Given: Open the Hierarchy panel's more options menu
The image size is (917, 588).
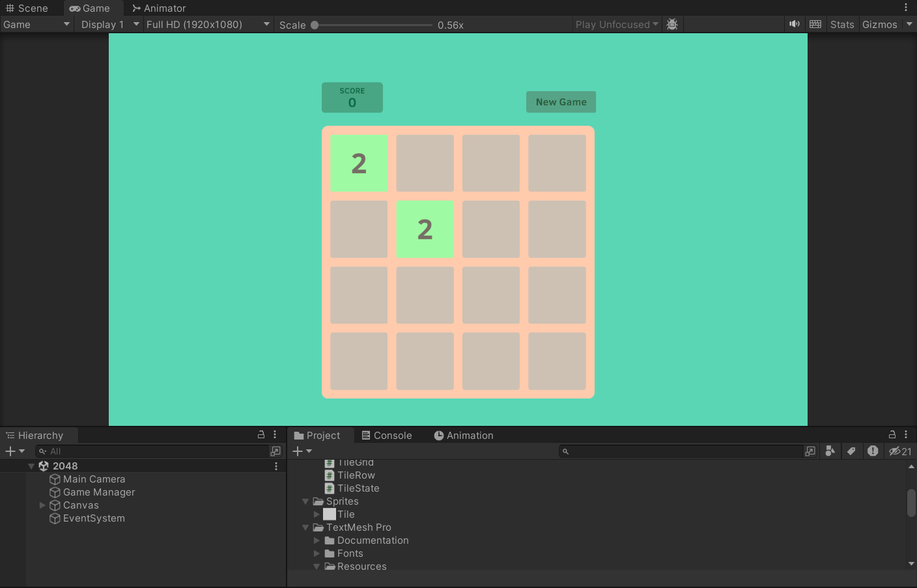Looking at the screenshot, I should pyautogui.click(x=274, y=434).
